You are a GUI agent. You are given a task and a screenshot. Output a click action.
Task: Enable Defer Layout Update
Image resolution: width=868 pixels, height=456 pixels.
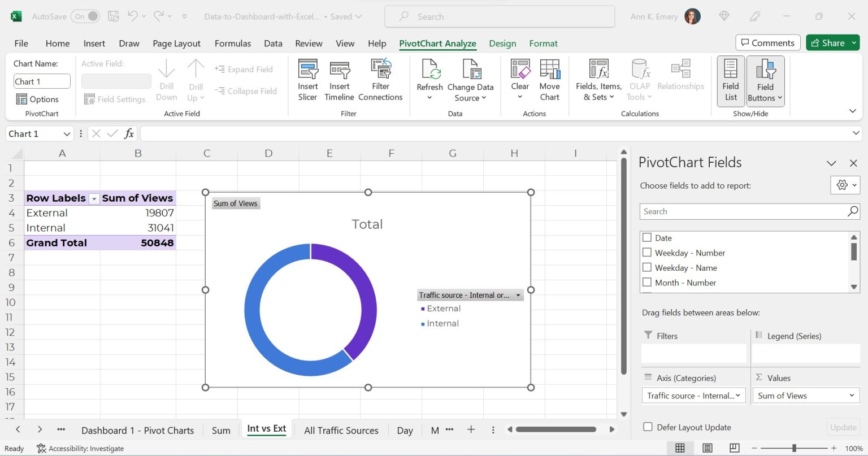tap(646, 427)
